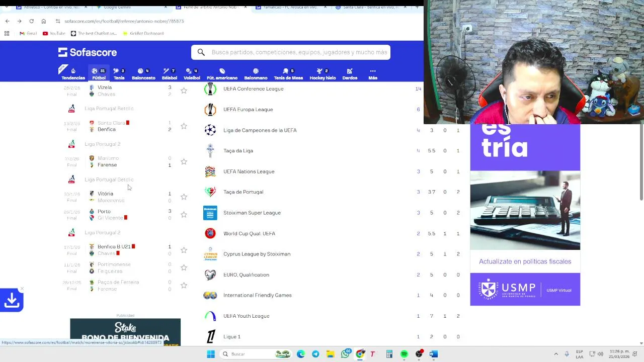Open the browser home page
Screen dimensions: 644x362
(x=43, y=21)
